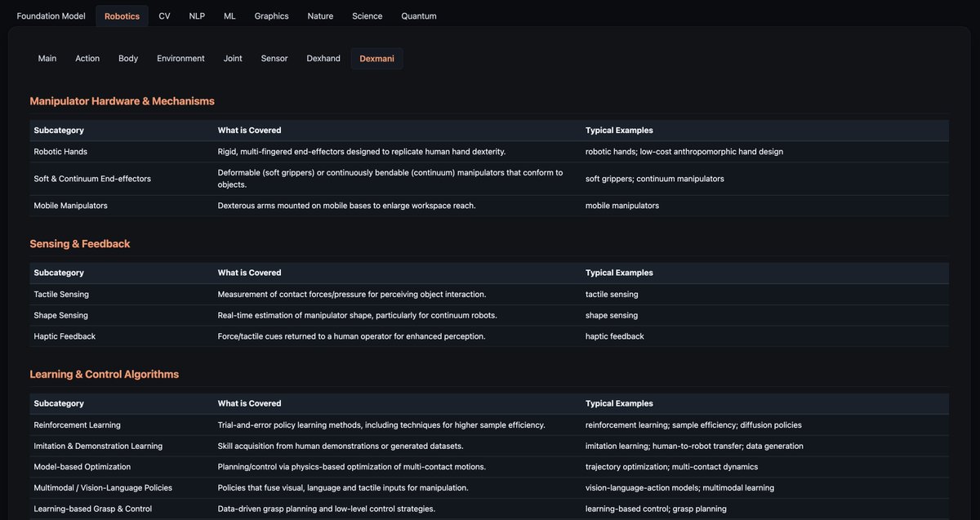Screen dimensions: 980x520
Task: Click 'reinforcement learning; sample efficiency; diffusion policies' example
Action: (693, 424)
